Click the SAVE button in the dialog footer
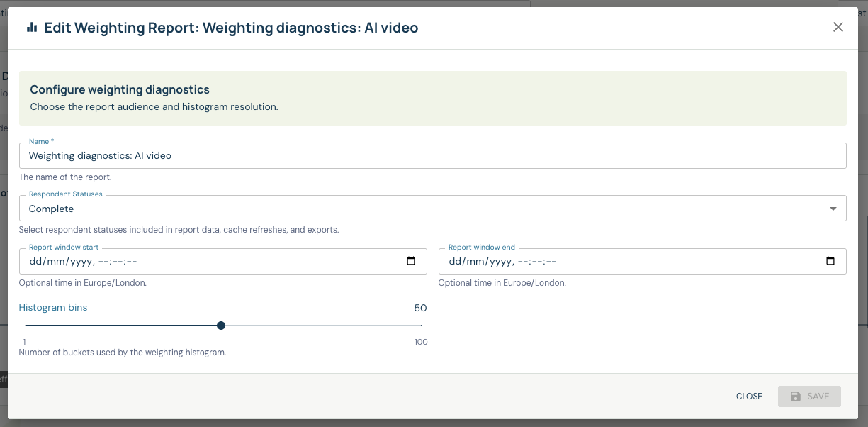868x427 pixels. [809, 396]
